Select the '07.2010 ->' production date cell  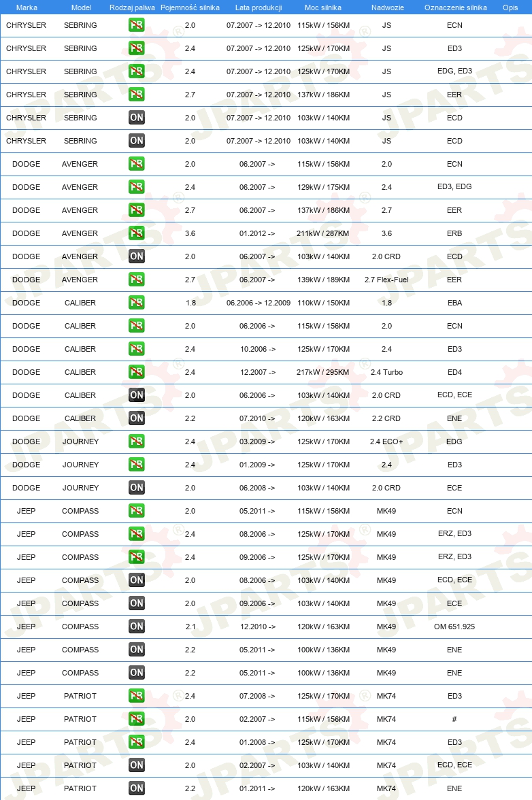pyautogui.click(x=257, y=418)
